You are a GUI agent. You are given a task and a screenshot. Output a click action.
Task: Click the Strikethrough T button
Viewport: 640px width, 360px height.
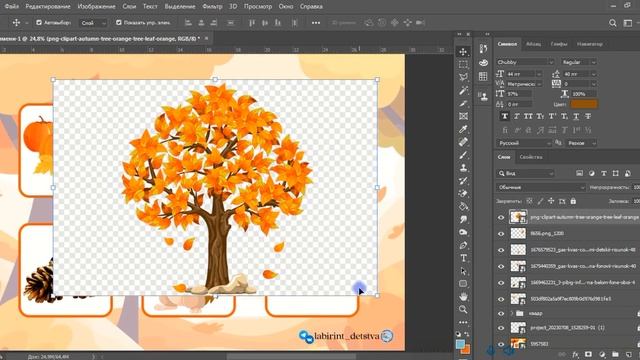click(588, 116)
